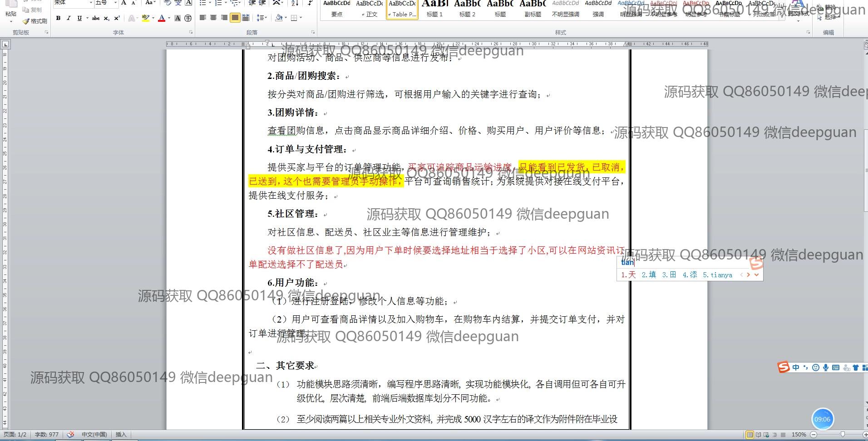This screenshot has width=868, height=441.
Task: Go to next IME candidate page
Action: (x=748, y=274)
